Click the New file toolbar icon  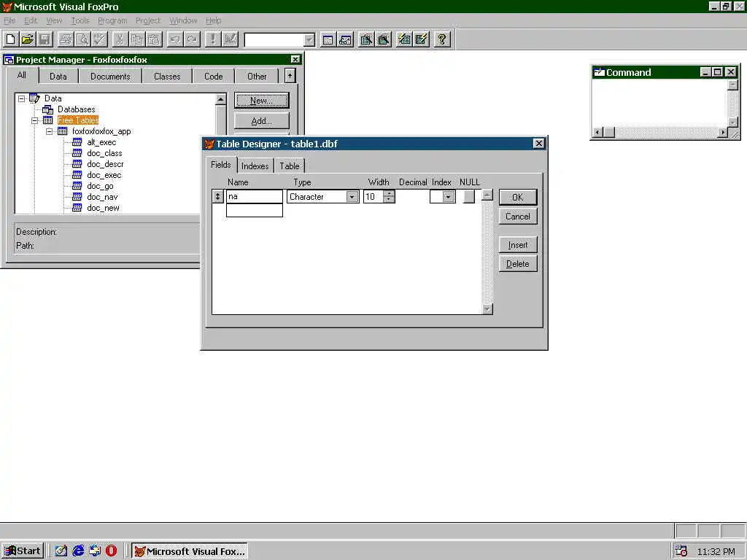tap(10, 39)
